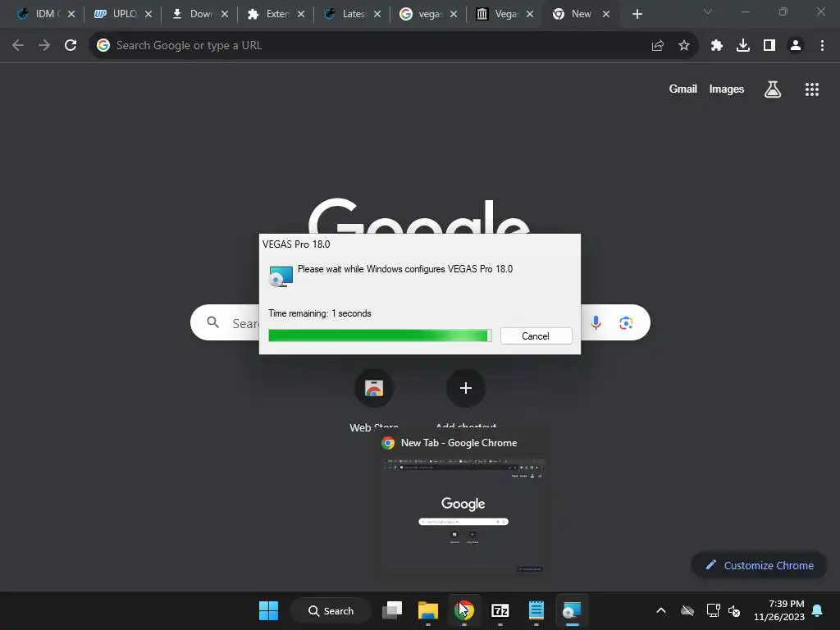This screenshot has height=630, width=840.
Task: Open the Google apps grid
Action: click(811, 89)
